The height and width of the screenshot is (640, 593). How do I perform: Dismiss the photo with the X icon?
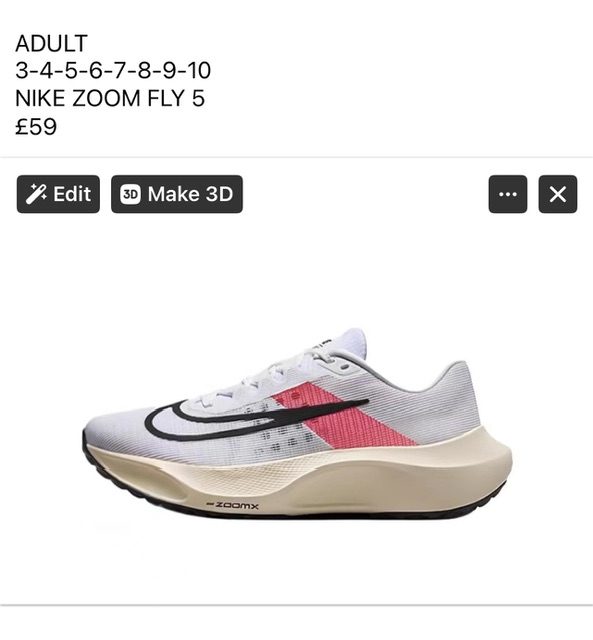[x=557, y=194]
